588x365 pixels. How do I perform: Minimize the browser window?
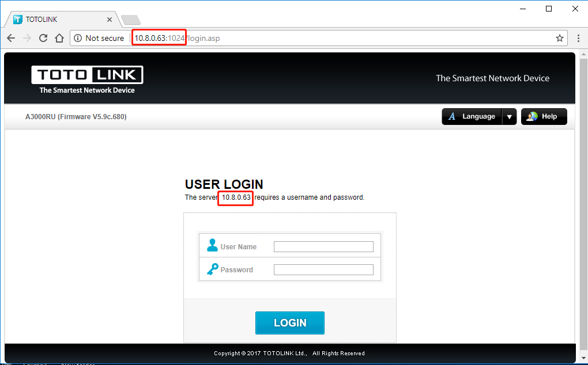(523, 9)
